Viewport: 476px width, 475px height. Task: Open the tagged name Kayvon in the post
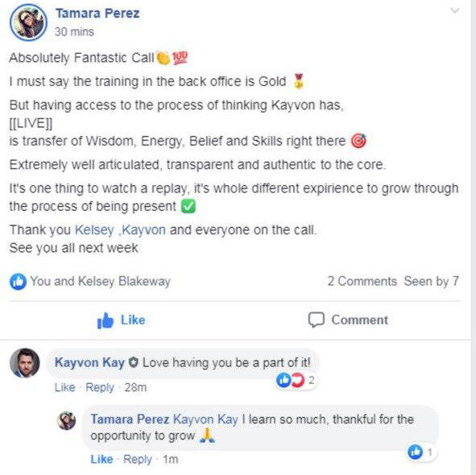coord(144,230)
